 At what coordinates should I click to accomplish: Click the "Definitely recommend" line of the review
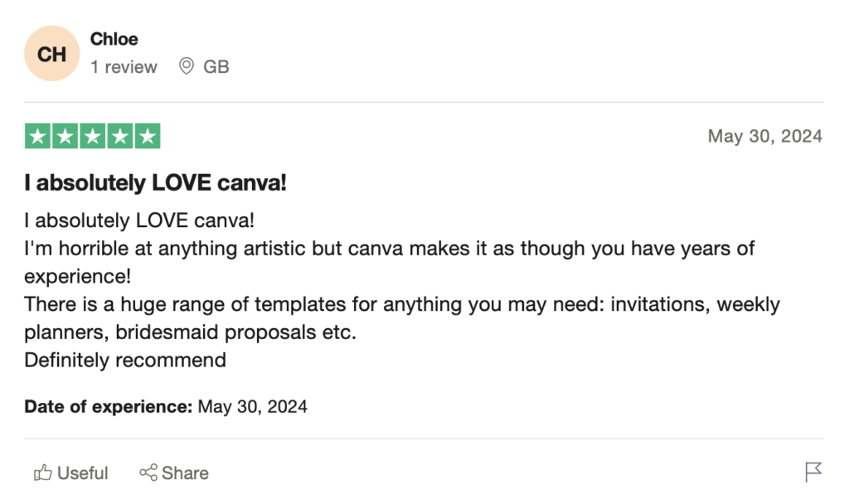pyautogui.click(x=124, y=360)
